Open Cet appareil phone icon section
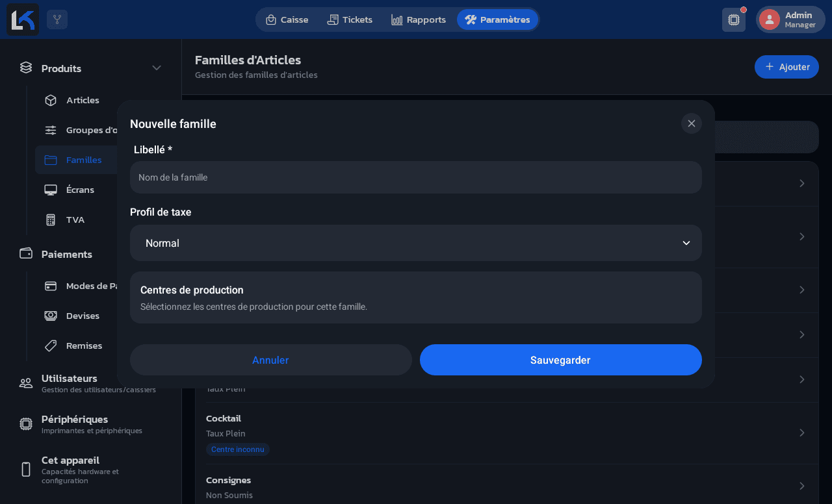Viewport: 832px width, 504px height. [26, 470]
